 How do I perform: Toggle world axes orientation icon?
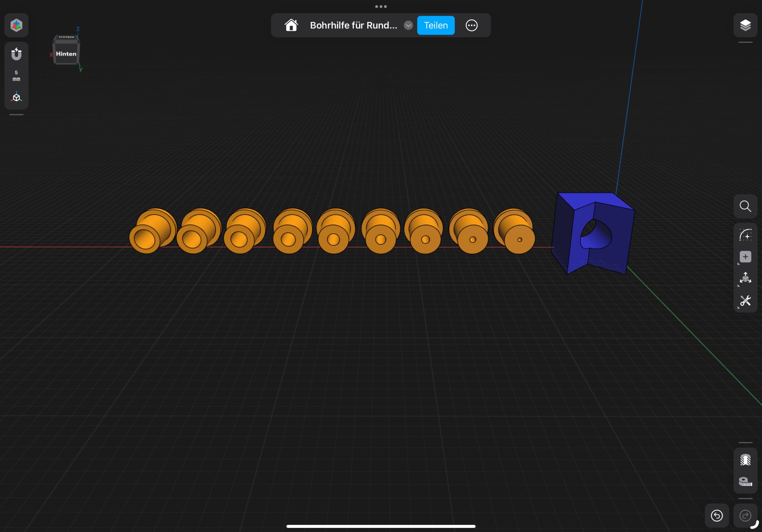16,97
